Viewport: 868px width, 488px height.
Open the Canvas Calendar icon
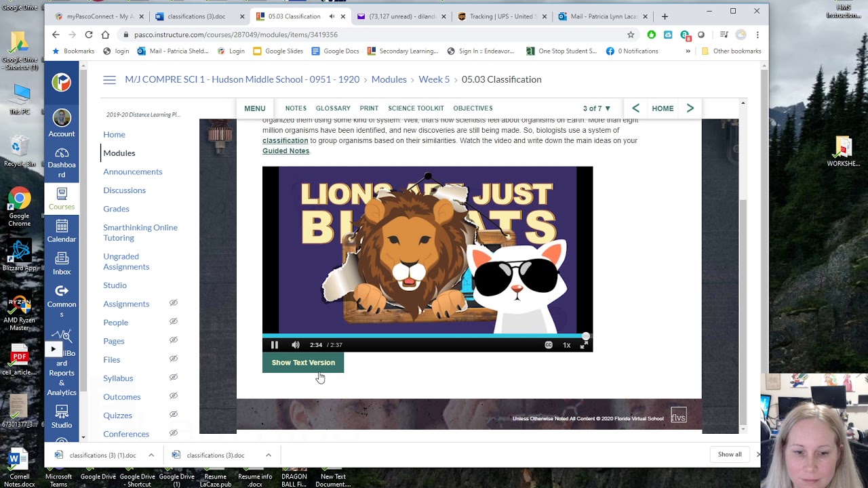coord(62,232)
